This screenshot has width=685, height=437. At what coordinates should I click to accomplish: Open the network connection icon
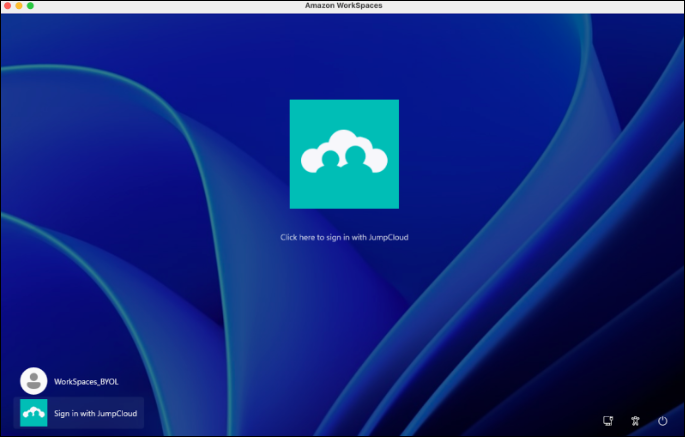click(x=608, y=421)
